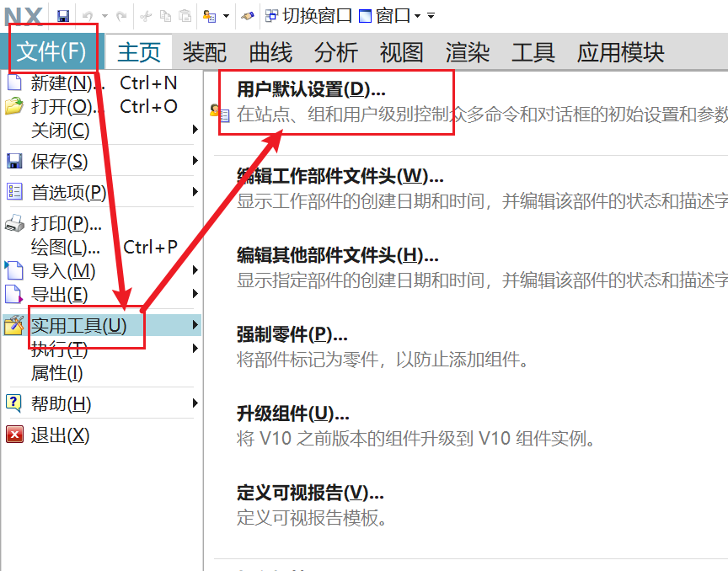Click the 帮助 question mark icon
This screenshot has height=571, width=728.
tap(13, 403)
